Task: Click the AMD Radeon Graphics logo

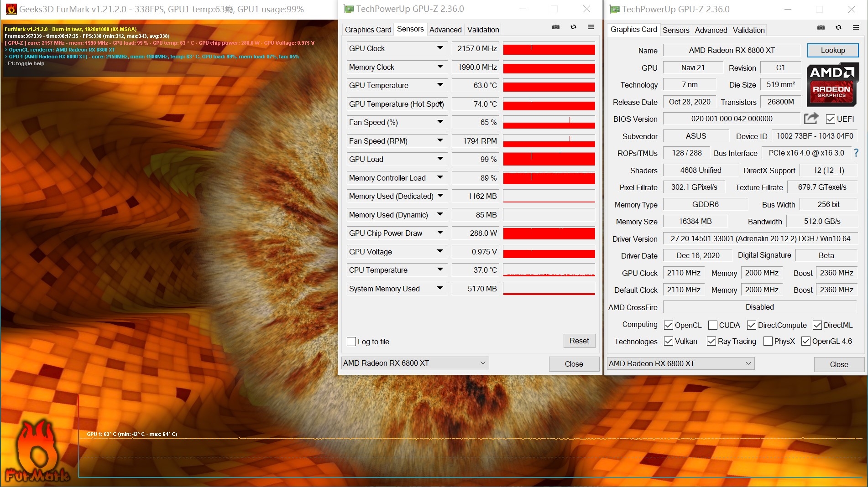Action: [833, 85]
